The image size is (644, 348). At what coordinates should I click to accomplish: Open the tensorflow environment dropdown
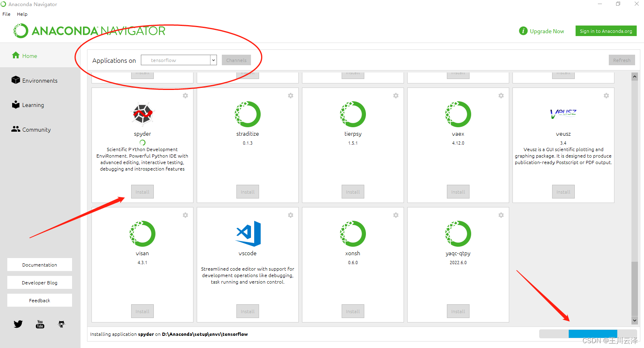(179, 60)
